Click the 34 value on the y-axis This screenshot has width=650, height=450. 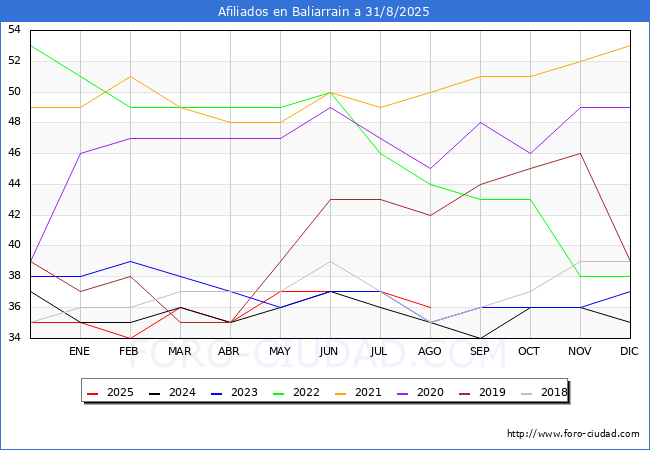coord(13,337)
